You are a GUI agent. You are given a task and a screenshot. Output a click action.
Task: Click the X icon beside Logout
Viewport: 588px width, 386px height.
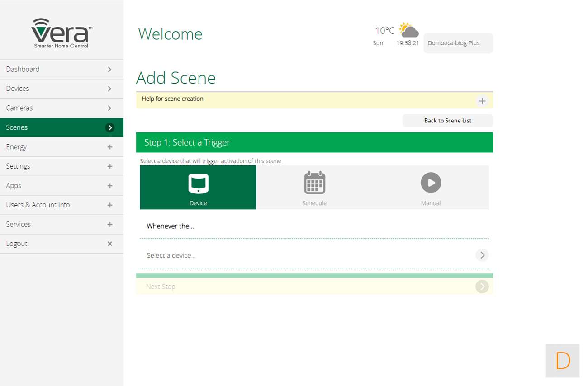109,244
